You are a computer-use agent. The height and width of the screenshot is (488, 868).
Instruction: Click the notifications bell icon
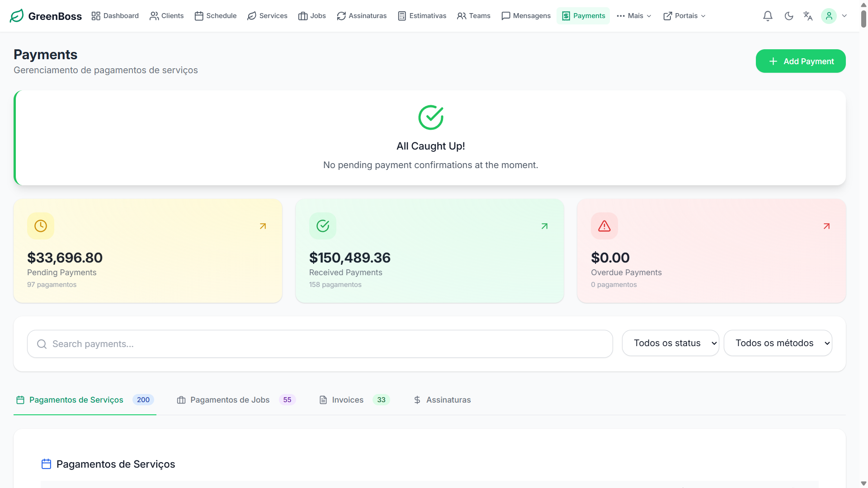[768, 16]
